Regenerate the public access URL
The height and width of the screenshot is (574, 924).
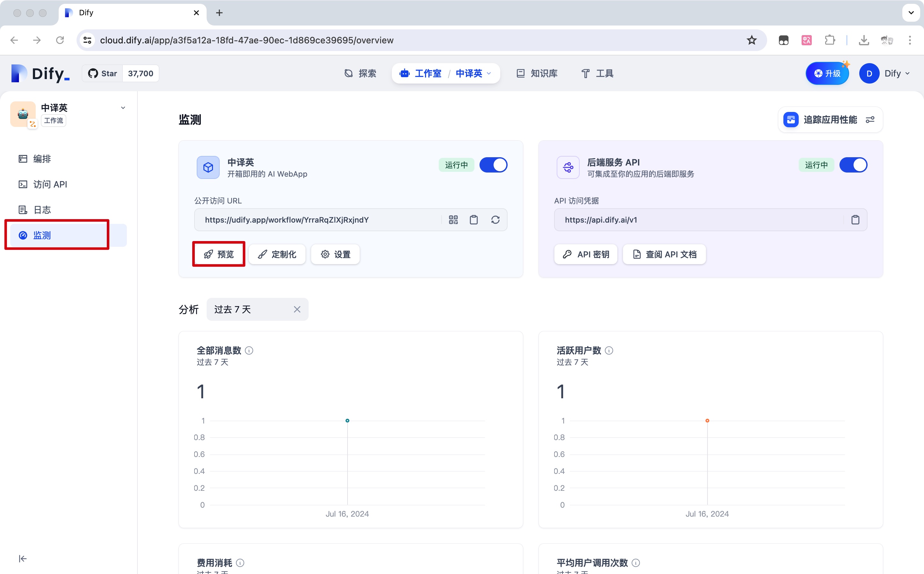coord(495,220)
